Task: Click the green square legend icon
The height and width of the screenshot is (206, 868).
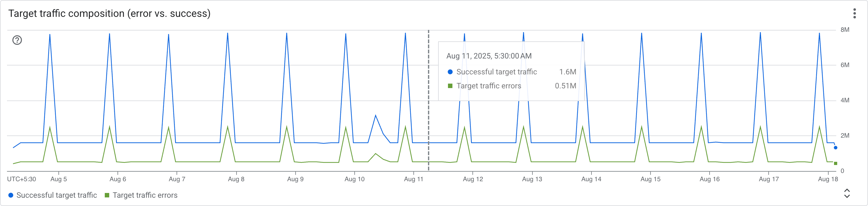Action: click(107, 195)
